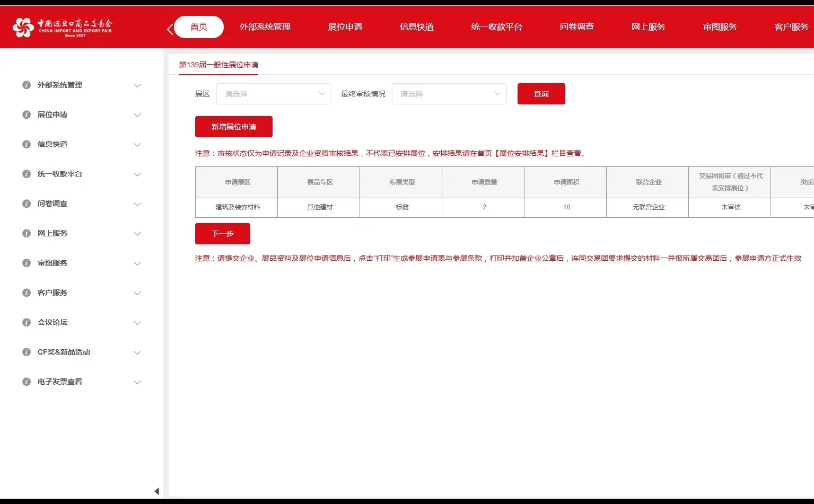Image resolution: width=814 pixels, height=504 pixels.
Task: Click the 下一步 next step button
Action: point(222,234)
